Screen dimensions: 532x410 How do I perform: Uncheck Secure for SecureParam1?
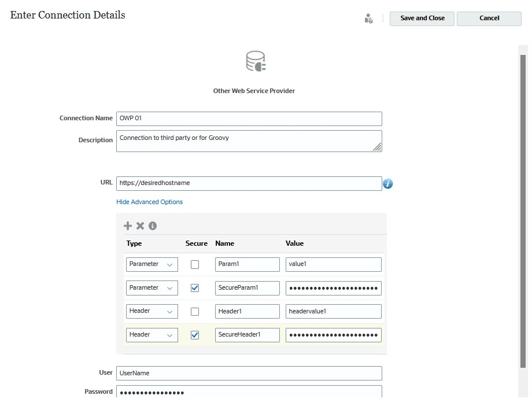(x=194, y=287)
